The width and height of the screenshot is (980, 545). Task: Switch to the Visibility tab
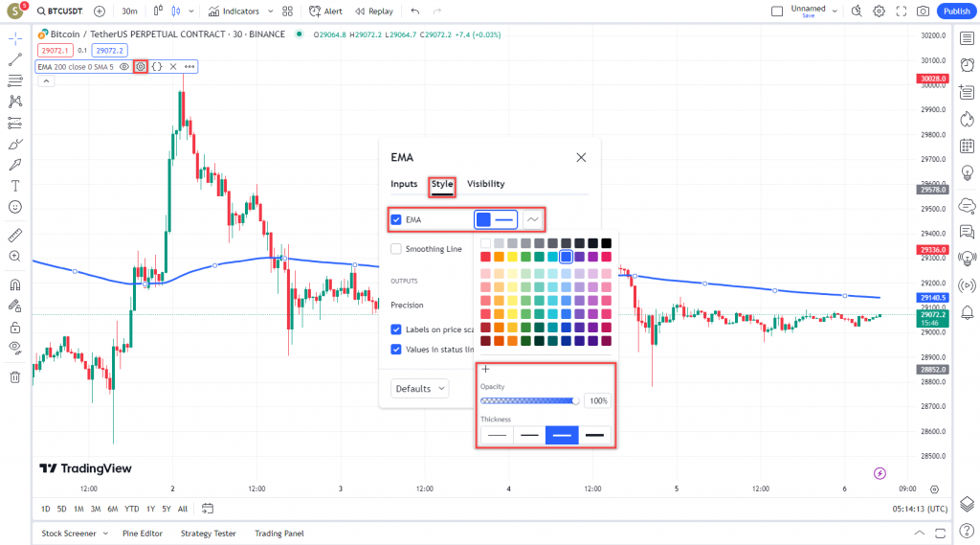pos(485,184)
